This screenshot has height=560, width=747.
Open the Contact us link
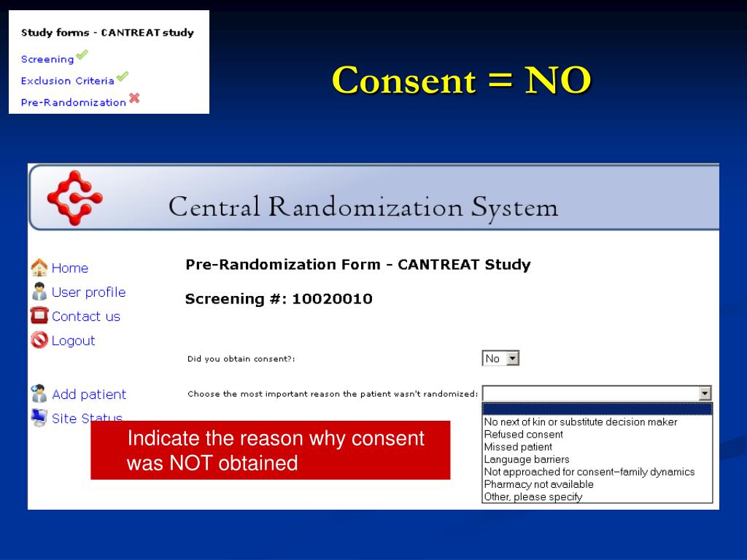(x=86, y=316)
